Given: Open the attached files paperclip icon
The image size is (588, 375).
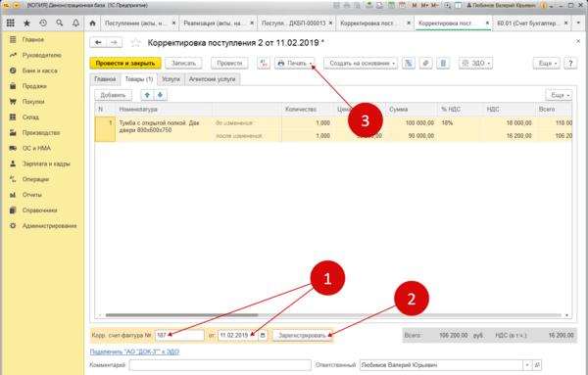Looking at the screenshot, I should click(425, 63).
